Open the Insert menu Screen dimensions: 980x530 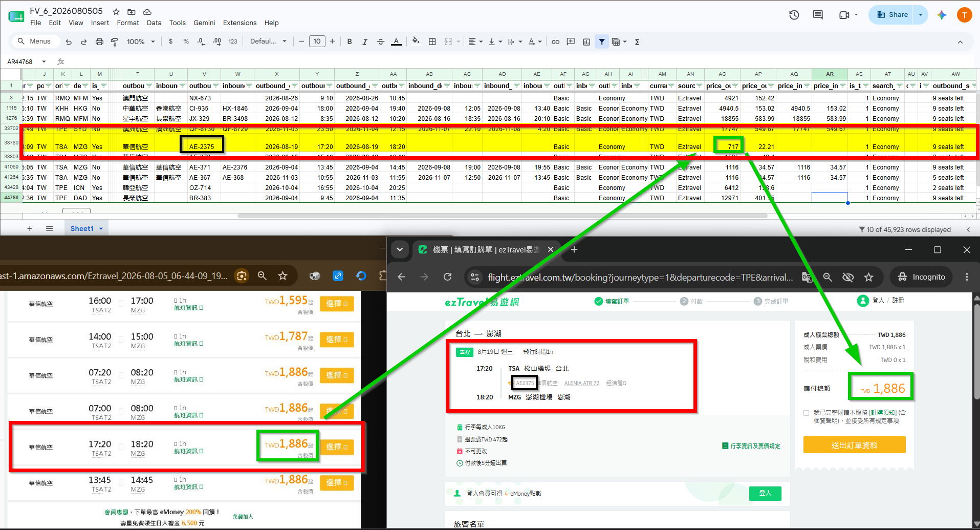point(100,23)
